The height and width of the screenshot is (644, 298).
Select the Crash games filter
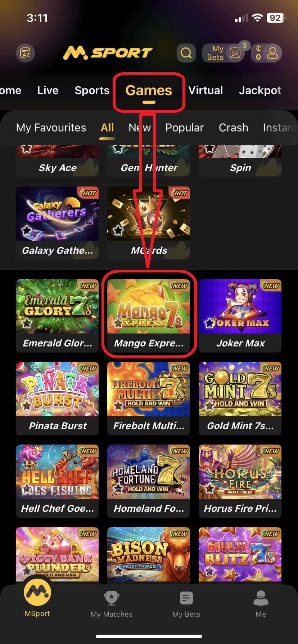pos(234,128)
